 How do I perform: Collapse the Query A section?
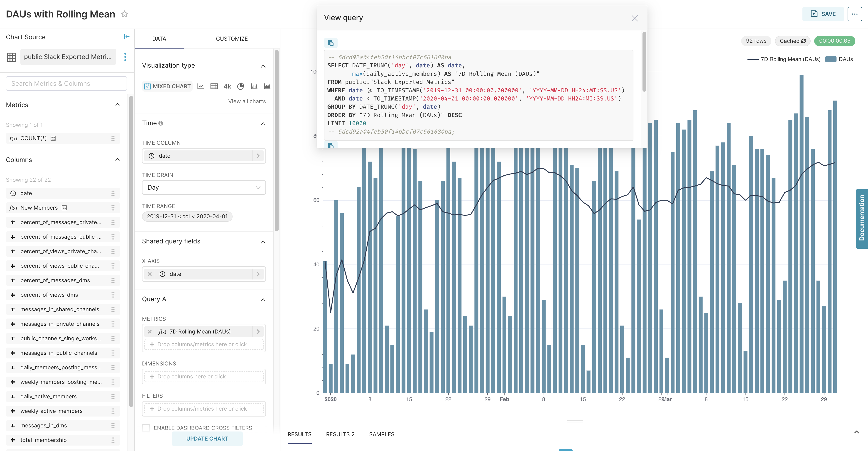[x=263, y=300]
